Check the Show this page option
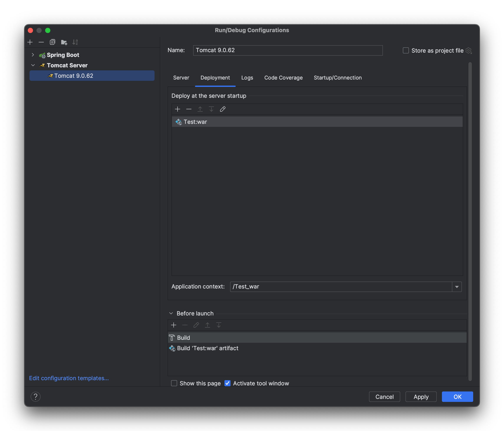 point(174,383)
